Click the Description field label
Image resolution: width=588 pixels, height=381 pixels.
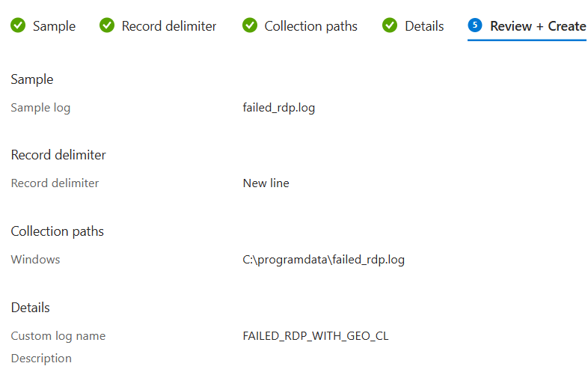tap(41, 359)
